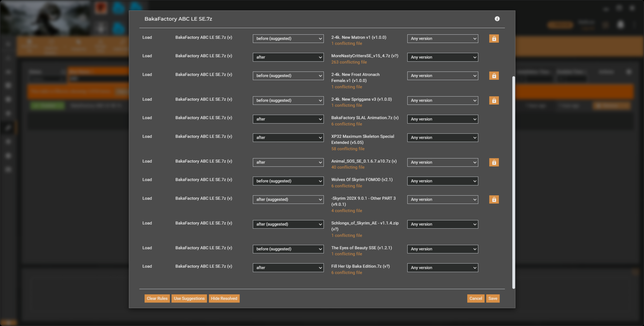This screenshot has height=326, width=644.
Task: Toggle the lock icon for Animal_SOS_SE row
Action: [494, 162]
